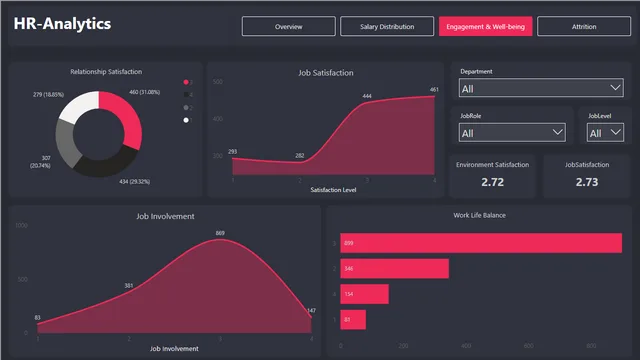
Task: Click the 282 data label in Job Satisfaction
Action: [300, 156]
